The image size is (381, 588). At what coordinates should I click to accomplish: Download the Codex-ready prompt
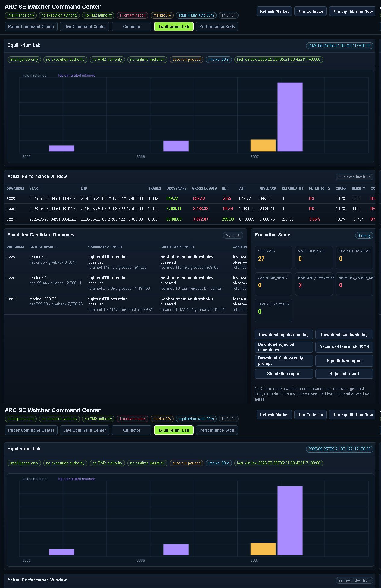pyautogui.click(x=284, y=361)
